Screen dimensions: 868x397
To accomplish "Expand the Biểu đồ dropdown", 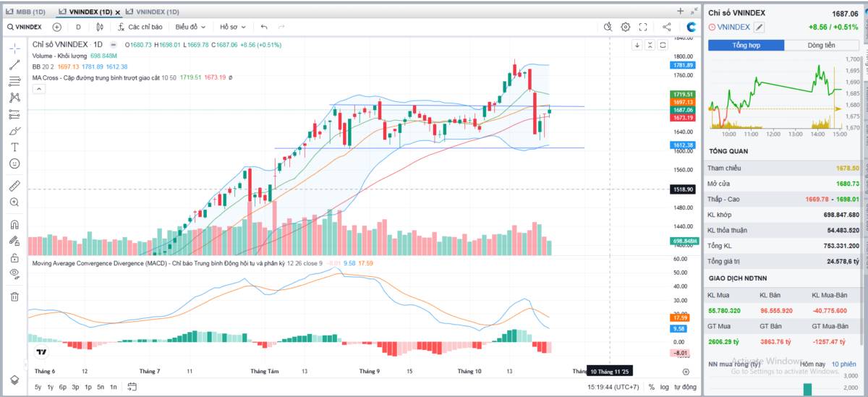I will pyautogui.click(x=190, y=27).
